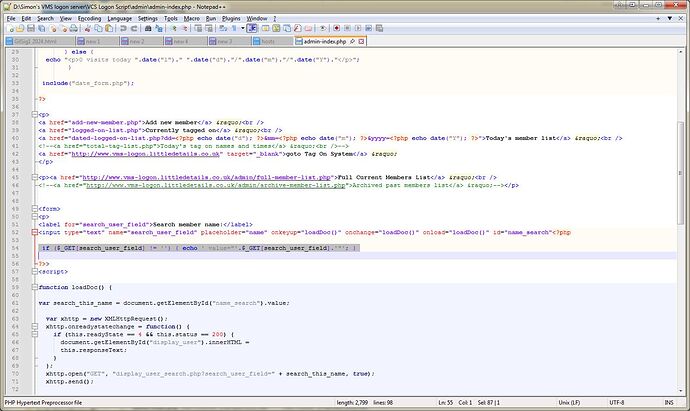Open the Replace dialog from the toolbar
The width and height of the screenshot is (690, 411).
(158, 28)
